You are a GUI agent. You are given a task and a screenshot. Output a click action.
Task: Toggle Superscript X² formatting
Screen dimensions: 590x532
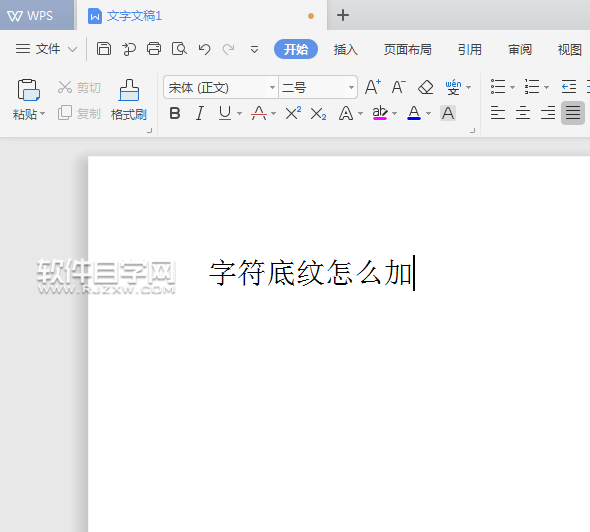coord(293,113)
